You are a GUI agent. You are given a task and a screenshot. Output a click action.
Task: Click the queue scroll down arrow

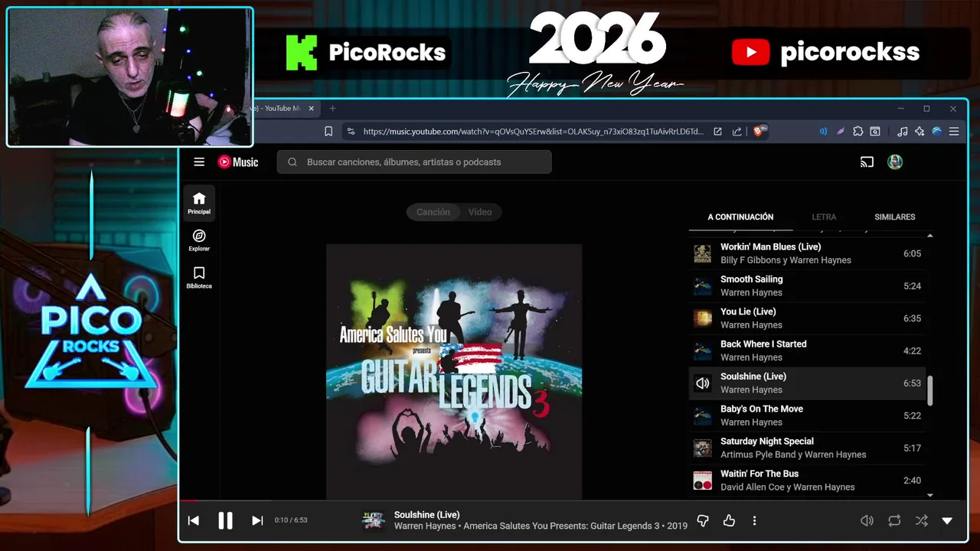(930, 496)
